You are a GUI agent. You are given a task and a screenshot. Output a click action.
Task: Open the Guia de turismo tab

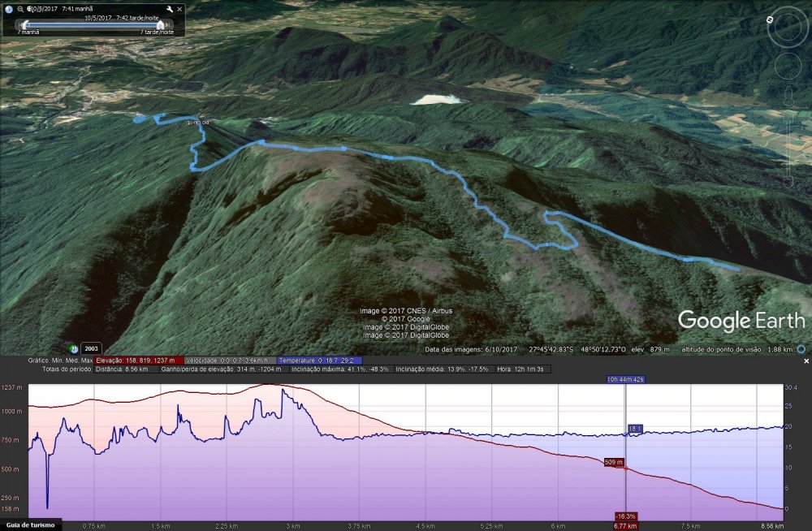[30, 525]
